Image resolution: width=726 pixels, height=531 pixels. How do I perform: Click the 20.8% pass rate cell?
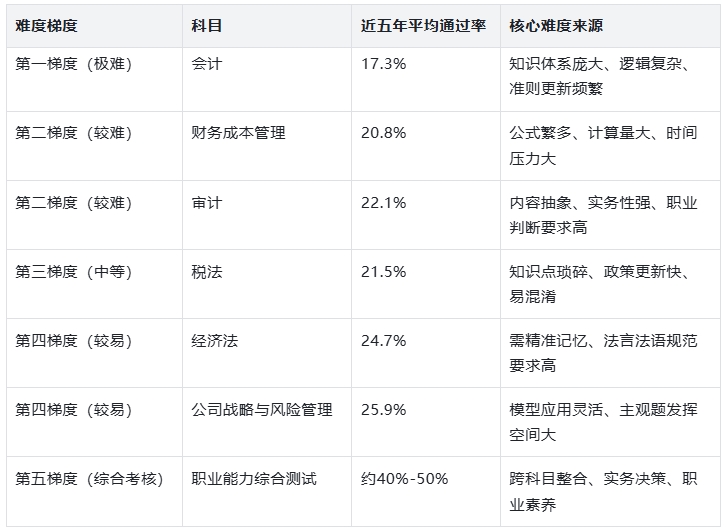384,133
